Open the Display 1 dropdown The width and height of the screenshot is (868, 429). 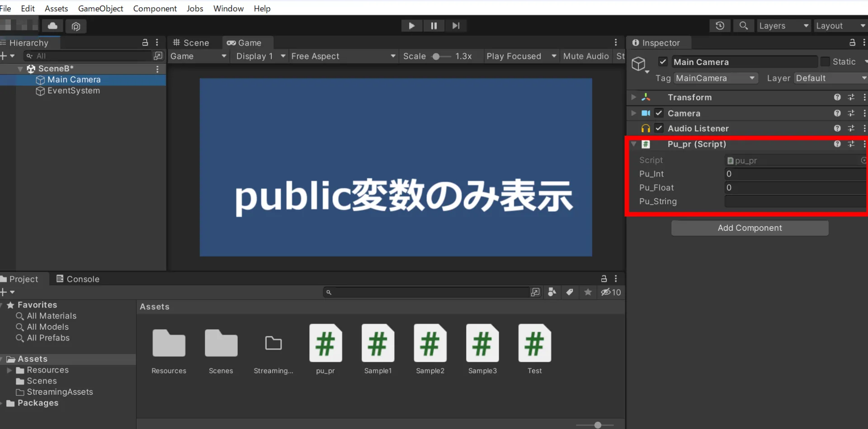click(x=259, y=56)
